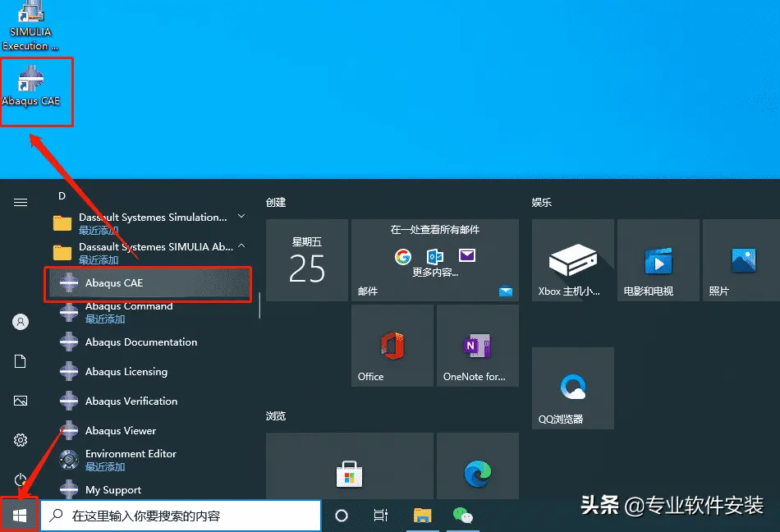
Task: Click the Abaqus Verification icon
Action: [x=69, y=401]
